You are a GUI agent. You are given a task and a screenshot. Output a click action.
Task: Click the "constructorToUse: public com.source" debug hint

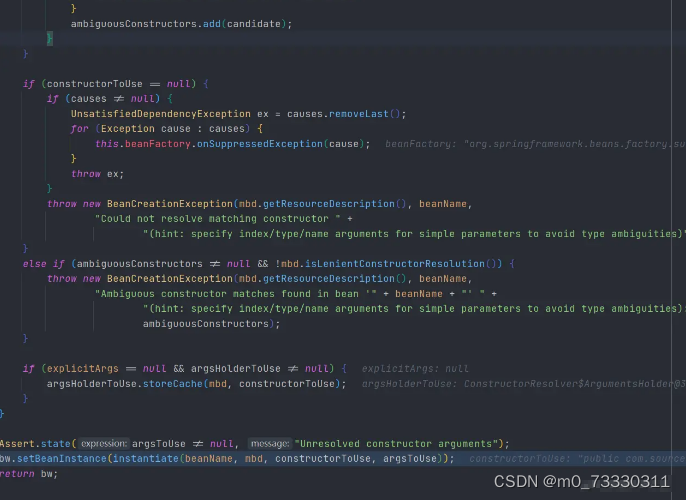point(577,458)
